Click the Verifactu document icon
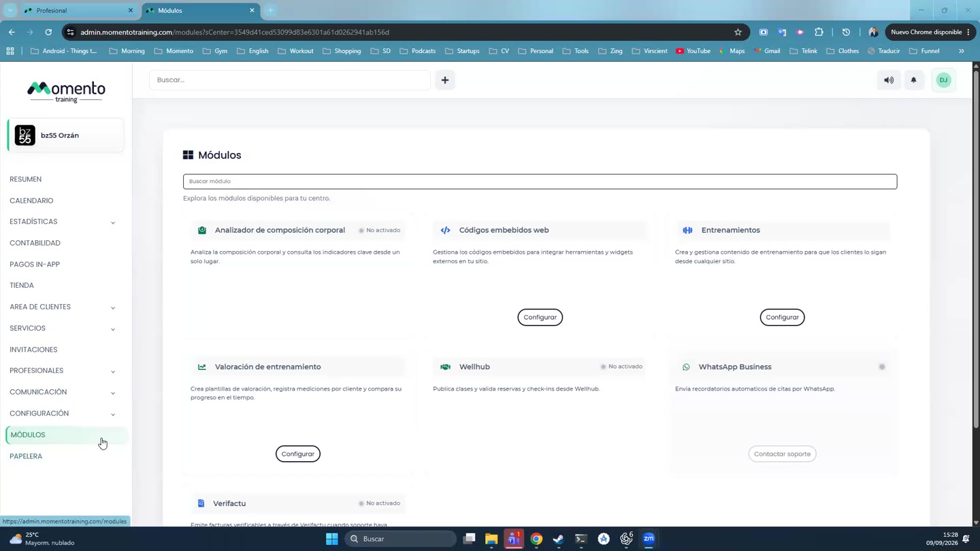 coord(201,503)
